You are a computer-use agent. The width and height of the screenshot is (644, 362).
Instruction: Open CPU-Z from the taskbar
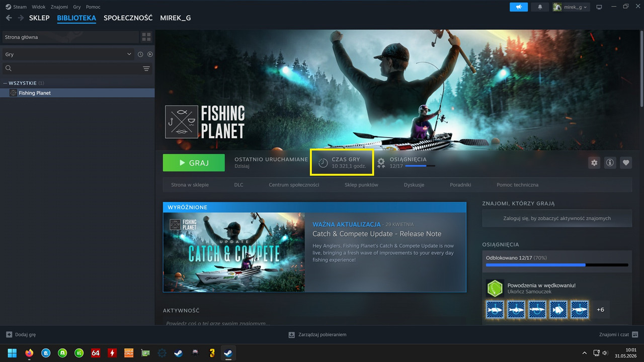(x=128, y=353)
